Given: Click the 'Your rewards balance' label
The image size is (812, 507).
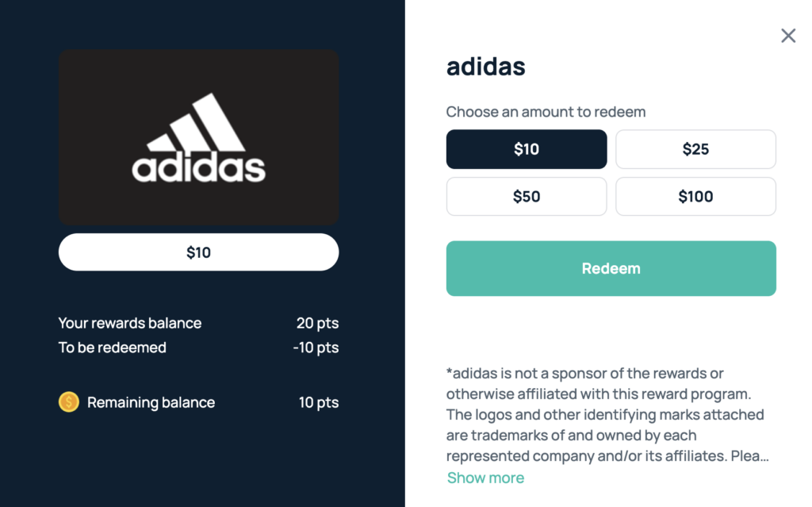Looking at the screenshot, I should click(130, 323).
